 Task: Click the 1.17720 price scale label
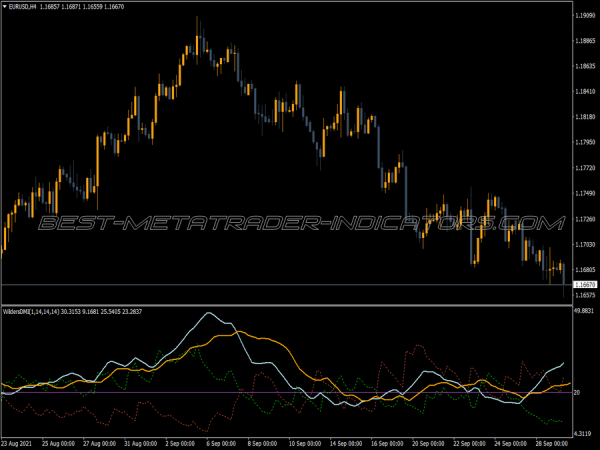pos(585,168)
